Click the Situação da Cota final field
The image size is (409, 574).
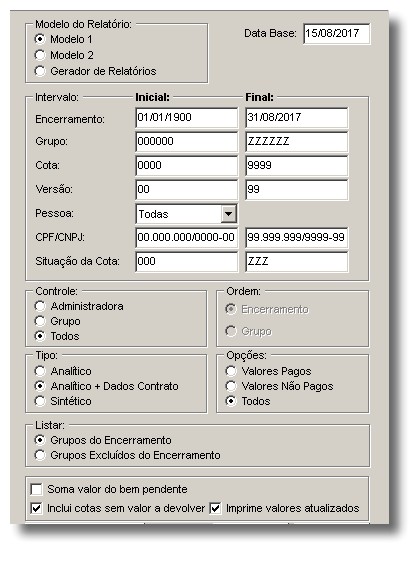click(x=296, y=261)
